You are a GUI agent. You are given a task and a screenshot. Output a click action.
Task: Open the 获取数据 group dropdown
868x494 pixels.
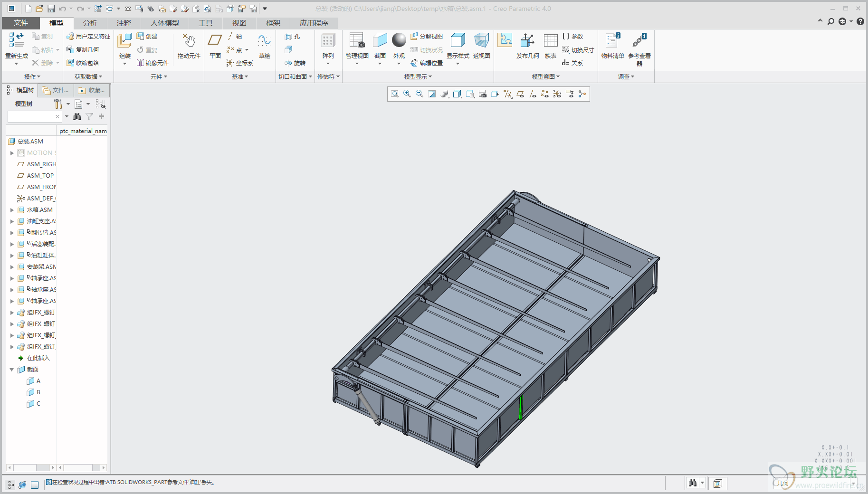pyautogui.click(x=88, y=76)
